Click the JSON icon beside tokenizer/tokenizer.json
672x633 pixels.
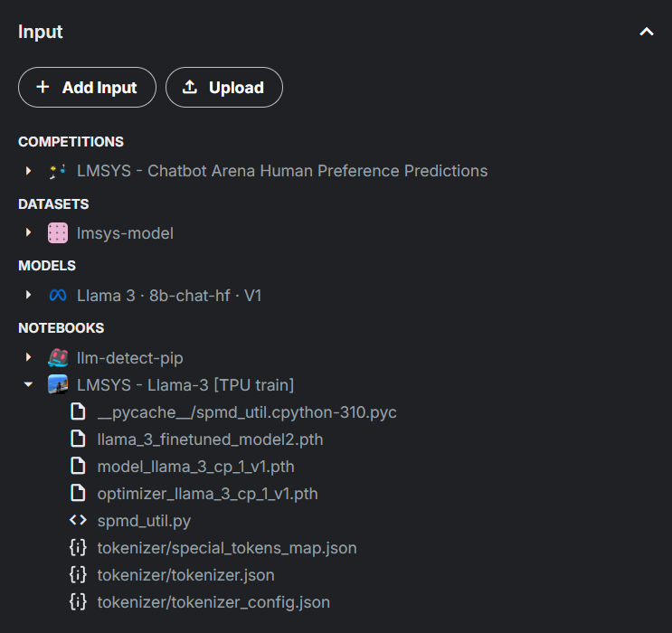coord(78,575)
